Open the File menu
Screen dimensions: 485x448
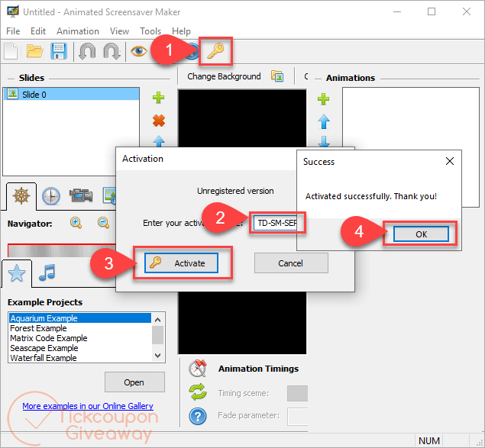point(13,31)
